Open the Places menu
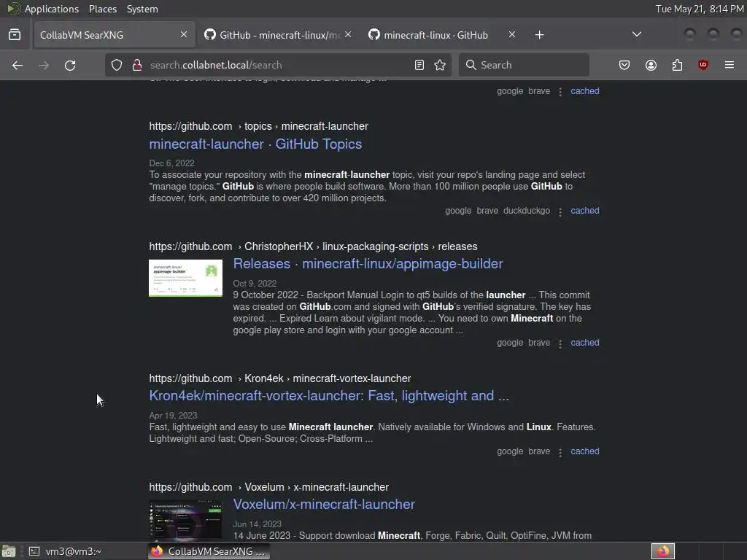This screenshot has height=560, width=747. click(x=103, y=9)
